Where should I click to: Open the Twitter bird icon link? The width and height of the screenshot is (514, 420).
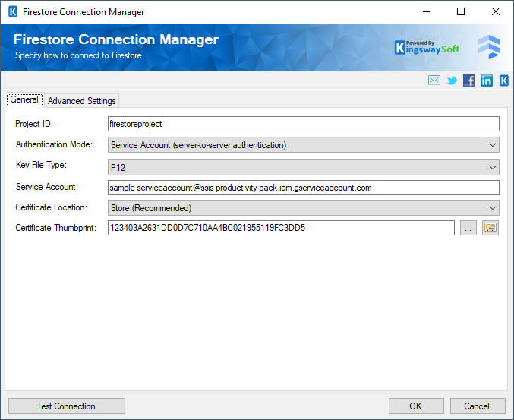(452, 81)
